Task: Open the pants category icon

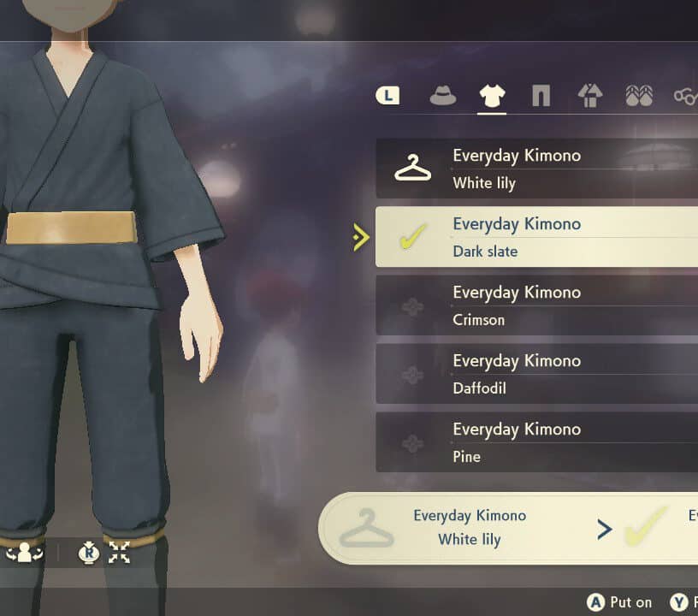Action: click(x=541, y=95)
